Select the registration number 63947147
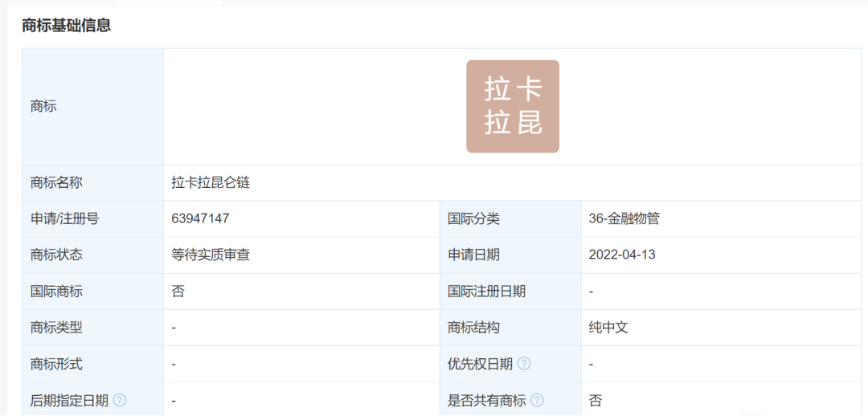The height and width of the screenshot is (416, 868). [x=200, y=218]
